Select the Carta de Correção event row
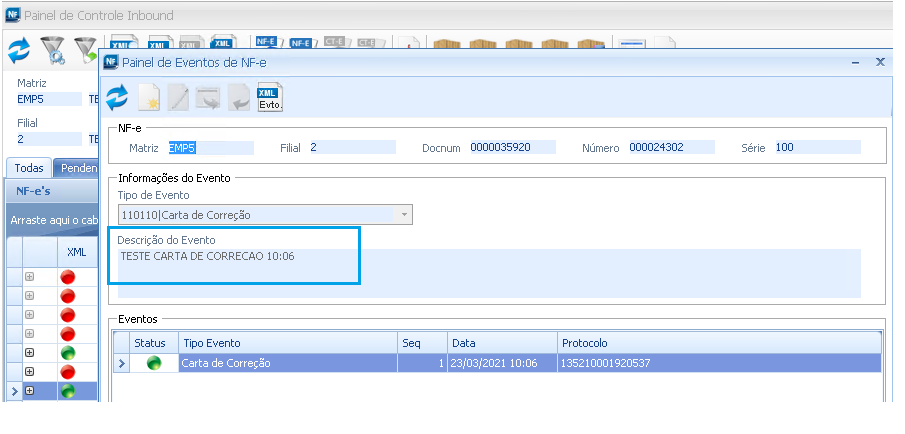Image resolution: width=905 pixels, height=434 pixels. click(x=497, y=363)
